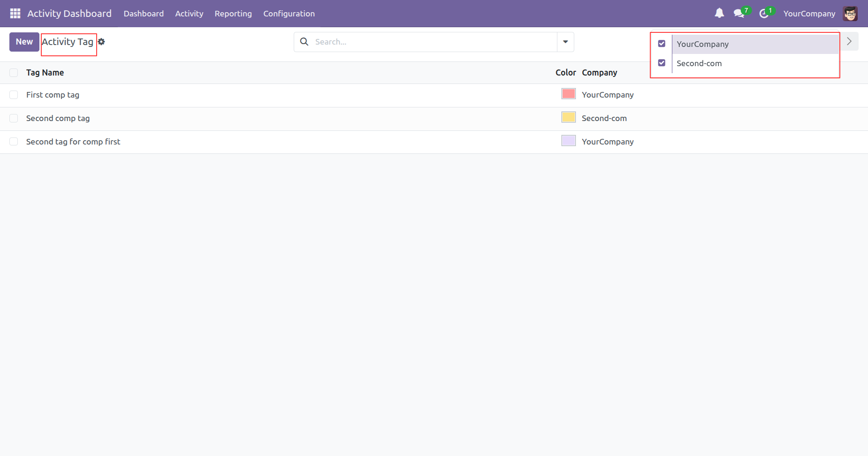Open the apps grid menu icon
Viewport: 868px width, 456px height.
15,14
